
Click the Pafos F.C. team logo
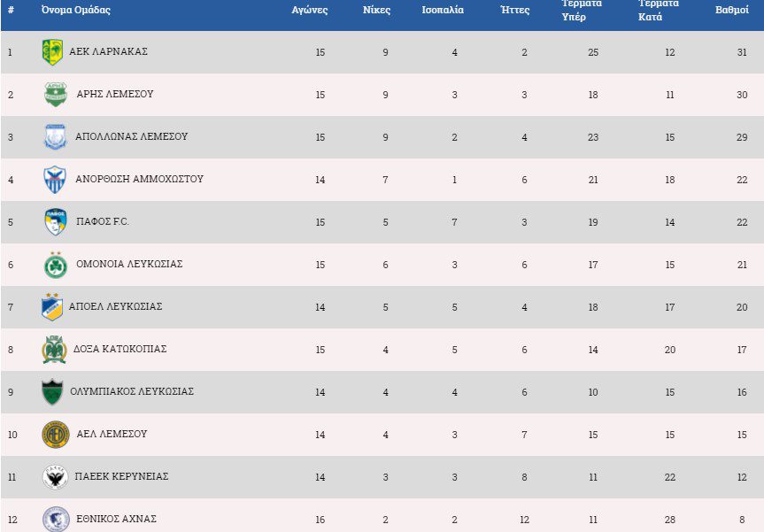point(55,222)
